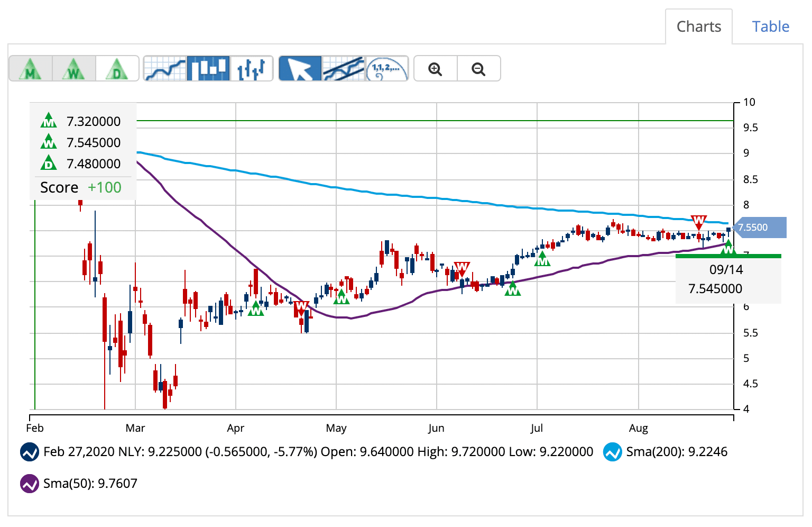Click the weekly triangle icon beside 7.545000
812x527 pixels.
tap(49, 142)
